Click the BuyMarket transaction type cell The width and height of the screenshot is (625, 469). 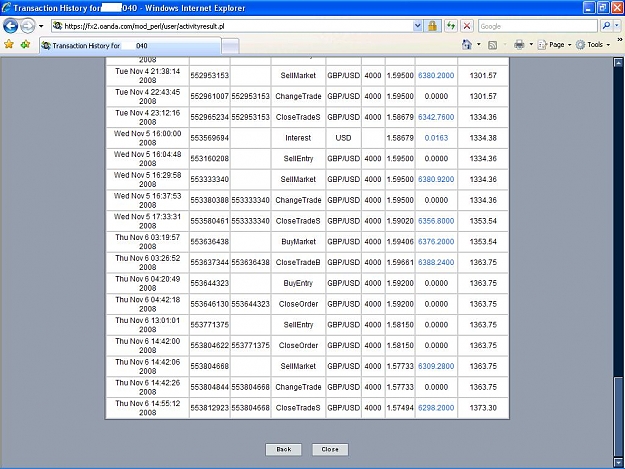[x=298, y=241]
